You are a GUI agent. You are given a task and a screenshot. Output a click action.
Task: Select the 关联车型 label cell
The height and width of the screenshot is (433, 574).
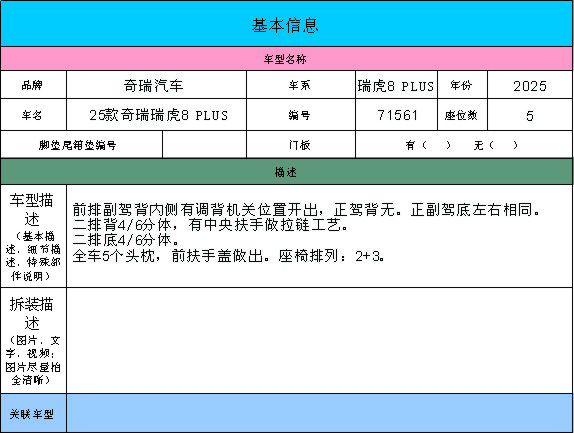(x=33, y=413)
